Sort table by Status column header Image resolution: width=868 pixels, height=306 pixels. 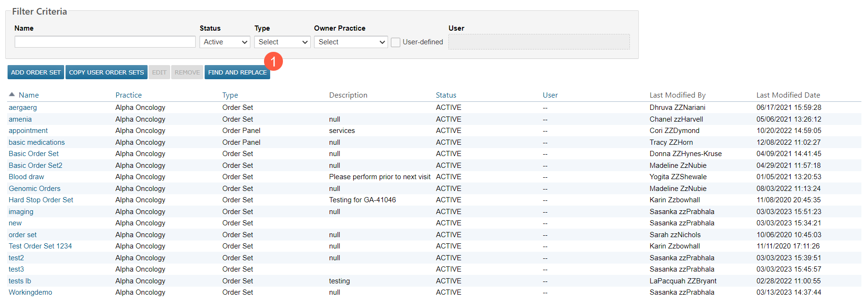[446, 95]
